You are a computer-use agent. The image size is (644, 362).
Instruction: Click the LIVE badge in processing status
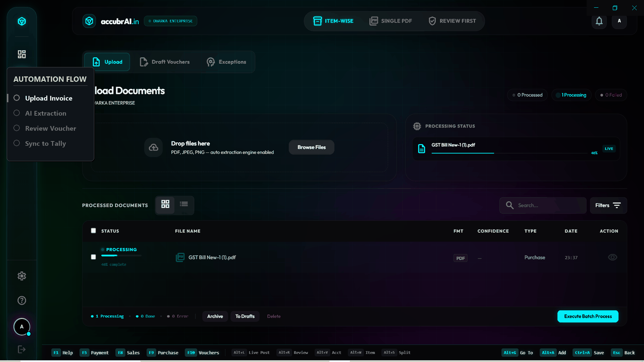pyautogui.click(x=609, y=148)
